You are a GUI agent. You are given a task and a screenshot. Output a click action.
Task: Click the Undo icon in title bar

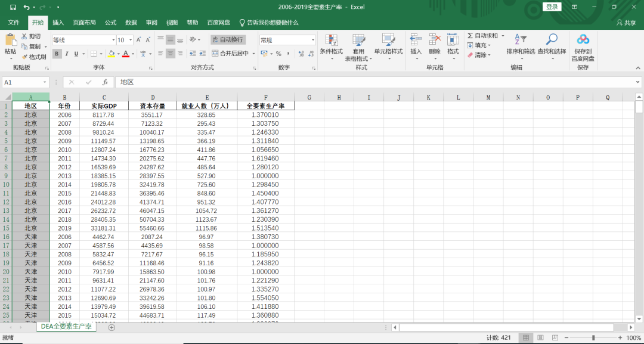tap(26, 7)
